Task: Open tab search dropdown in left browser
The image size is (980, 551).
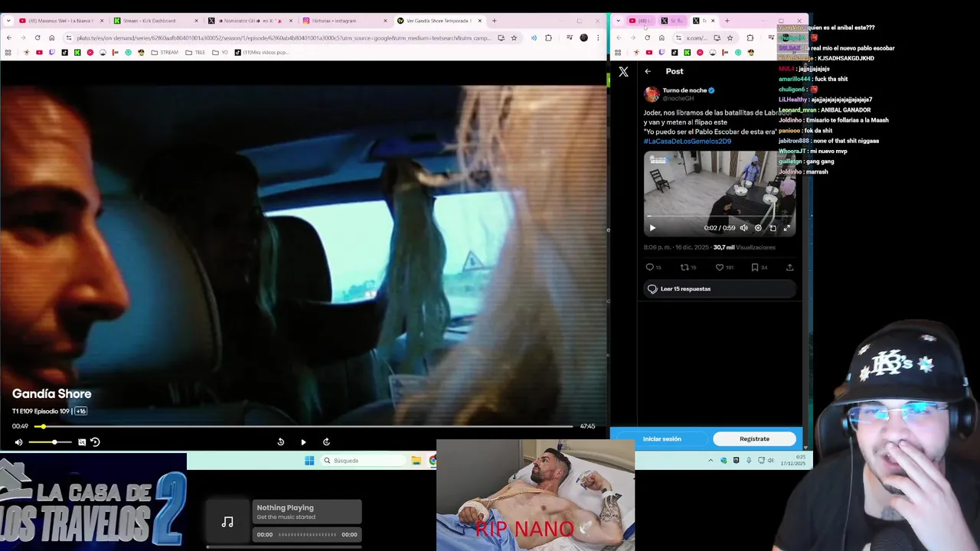Action: point(8,21)
